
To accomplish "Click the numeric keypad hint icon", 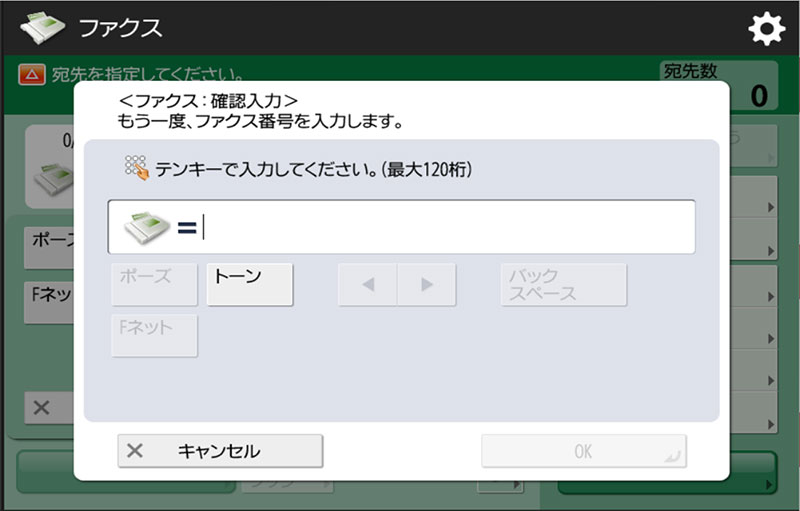I will (x=136, y=168).
